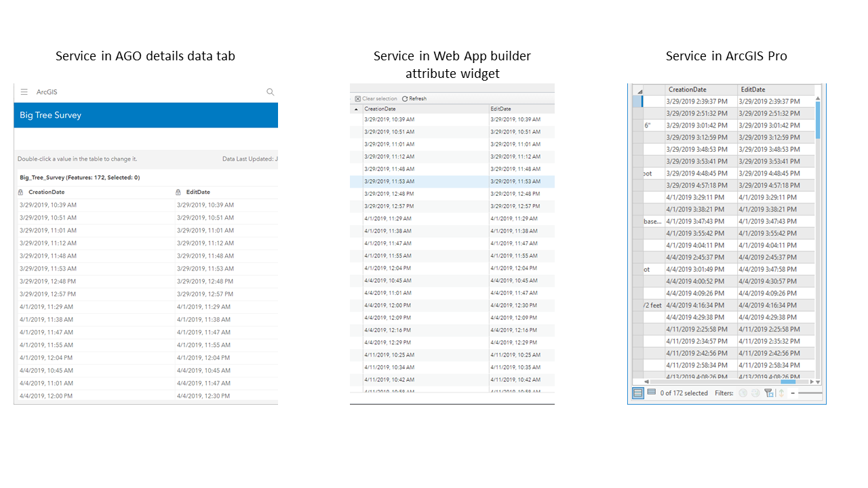The height and width of the screenshot is (488, 868).
Task: Click the green arrows icon after Pro filters
Action: click(x=781, y=393)
